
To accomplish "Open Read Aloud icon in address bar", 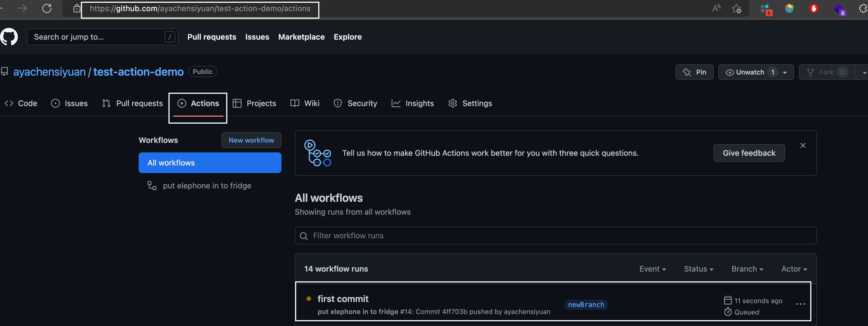I will point(716,8).
